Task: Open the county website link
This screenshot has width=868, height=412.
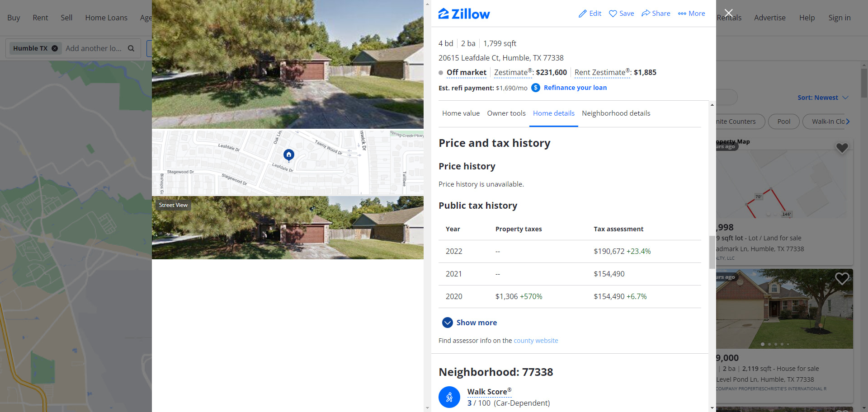Action: coord(536,341)
